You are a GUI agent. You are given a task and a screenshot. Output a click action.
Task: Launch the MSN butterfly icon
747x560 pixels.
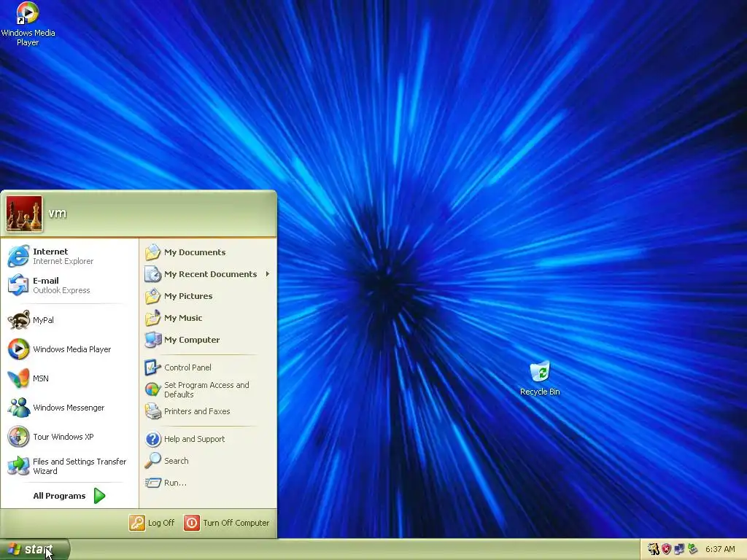coord(18,378)
